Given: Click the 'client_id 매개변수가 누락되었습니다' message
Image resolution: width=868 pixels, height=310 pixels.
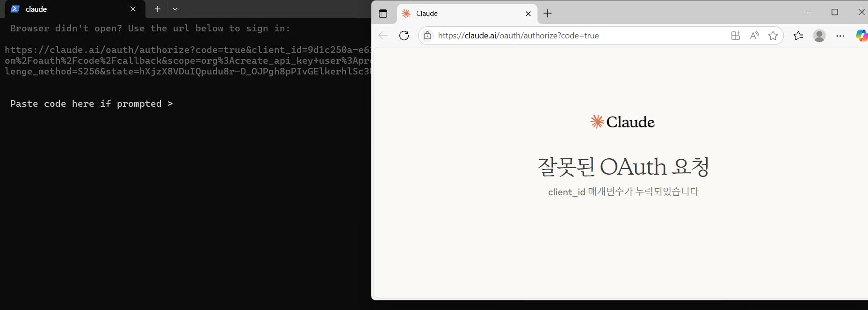Looking at the screenshot, I should [623, 192].
